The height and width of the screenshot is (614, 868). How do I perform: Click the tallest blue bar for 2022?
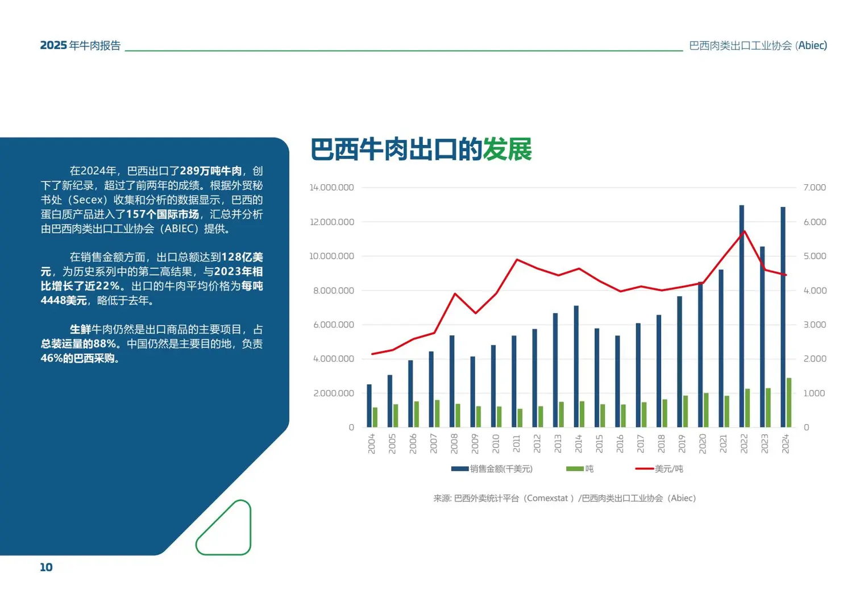click(742, 313)
